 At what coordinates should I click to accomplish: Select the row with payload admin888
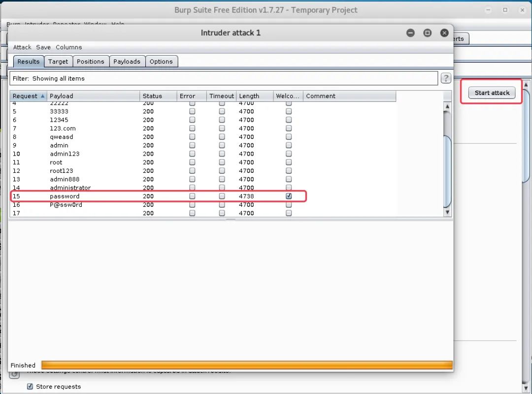(203, 179)
